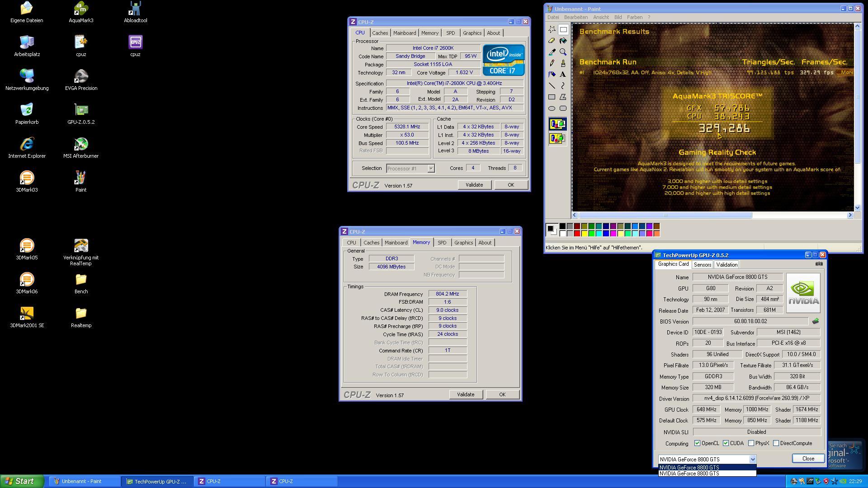Click the BIOS save chip icon in GPU-Z

point(815,321)
